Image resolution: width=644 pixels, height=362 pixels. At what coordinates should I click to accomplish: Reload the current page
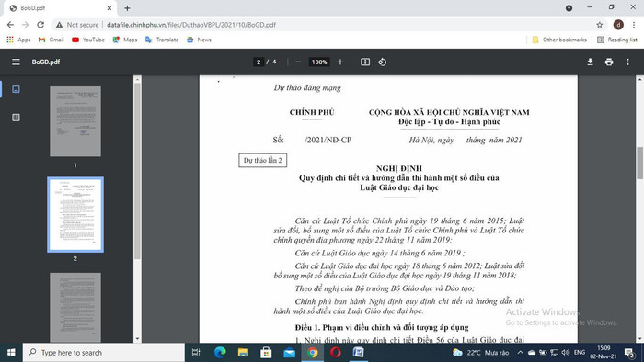(x=40, y=25)
